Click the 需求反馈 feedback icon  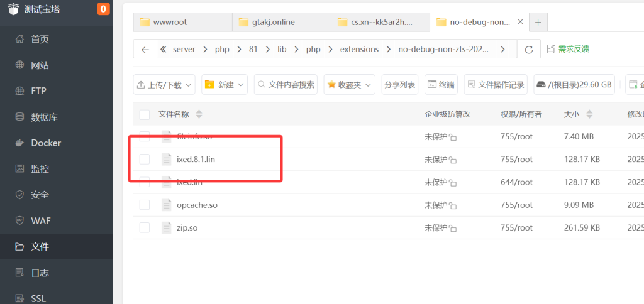[x=551, y=49]
